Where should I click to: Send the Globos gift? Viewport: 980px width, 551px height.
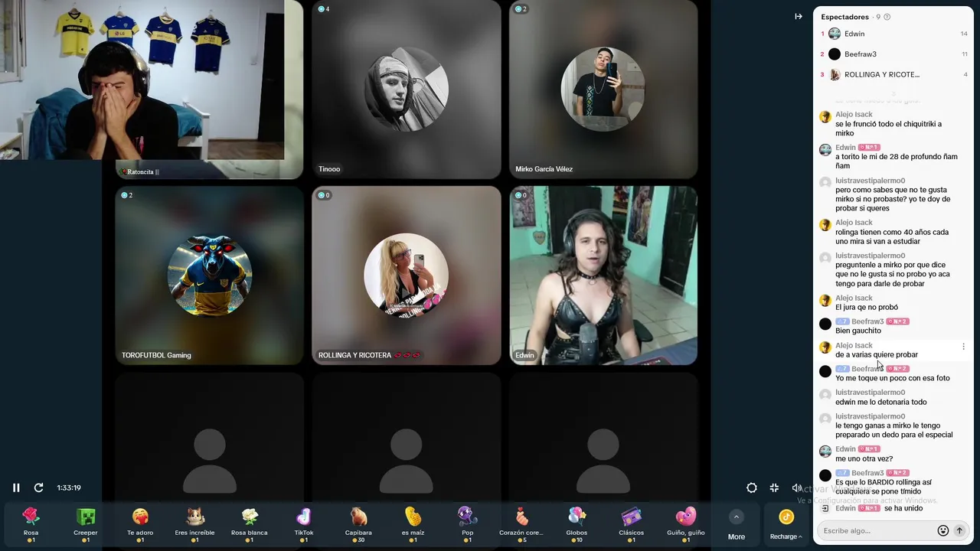577,524
